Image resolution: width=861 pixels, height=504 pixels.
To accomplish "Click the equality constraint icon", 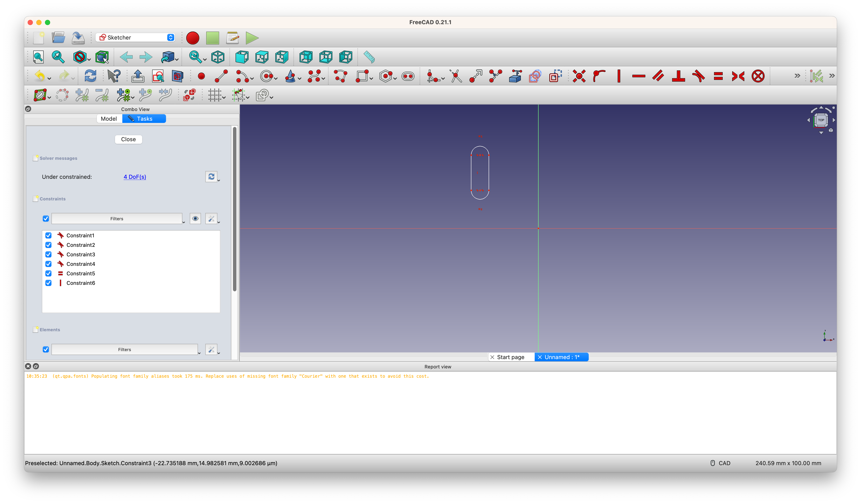I will click(x=718, y=76).
